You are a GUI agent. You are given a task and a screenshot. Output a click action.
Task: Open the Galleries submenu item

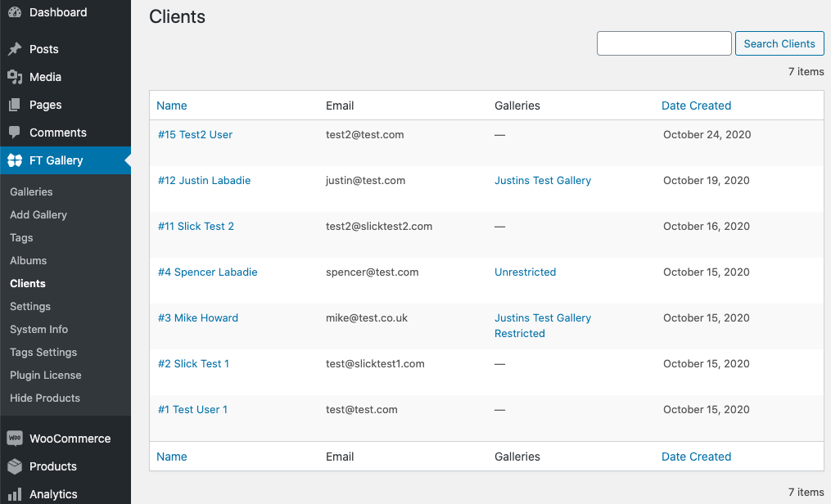pos(31,191)
